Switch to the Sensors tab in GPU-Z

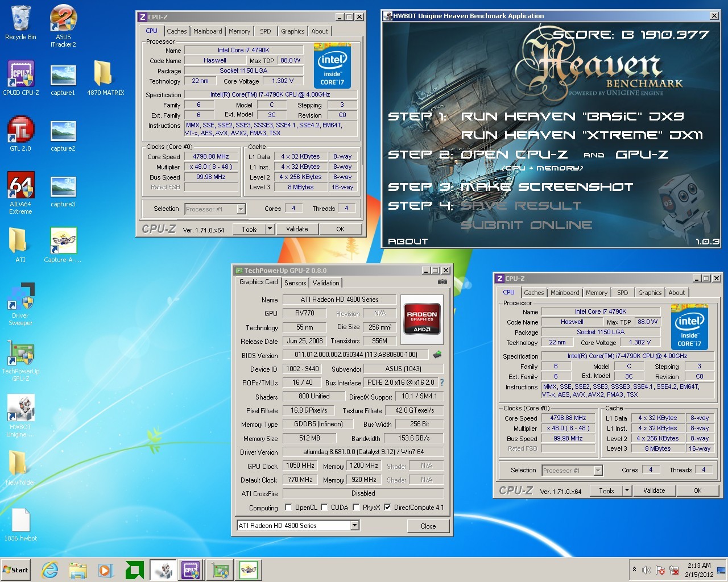coord(295,282)
